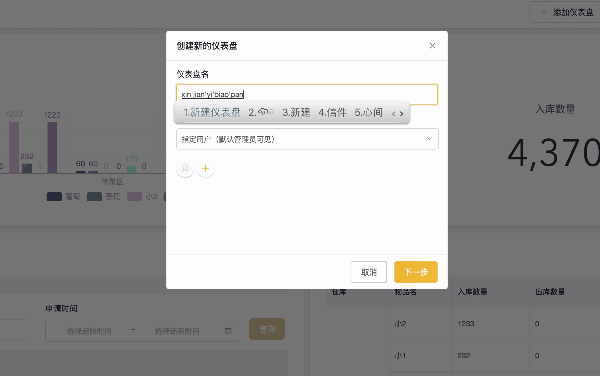Click the 查询 query button in background
The image size is (600, 376).
[267, 329]
